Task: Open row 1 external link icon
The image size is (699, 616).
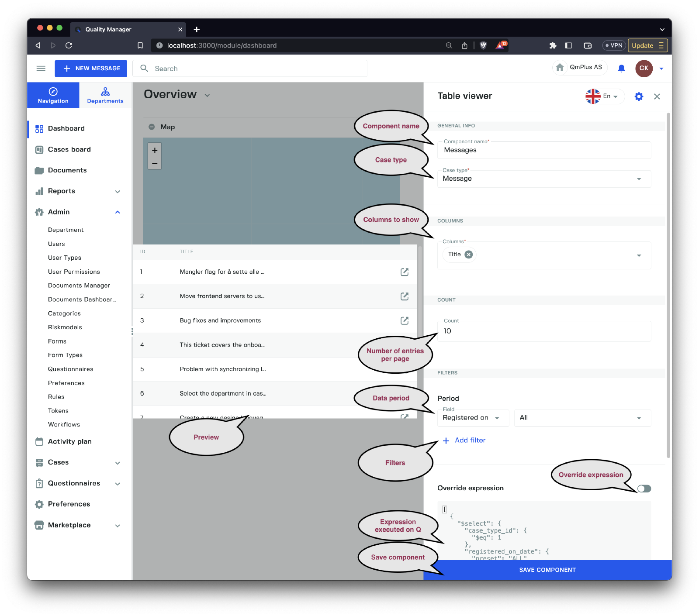Action: [405, 272]
